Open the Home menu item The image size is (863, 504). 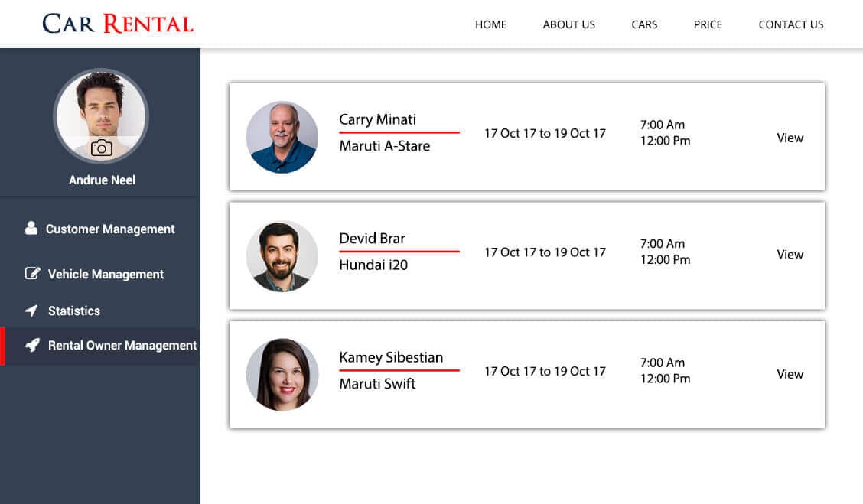pyautogui.click(x=490, y=24)
